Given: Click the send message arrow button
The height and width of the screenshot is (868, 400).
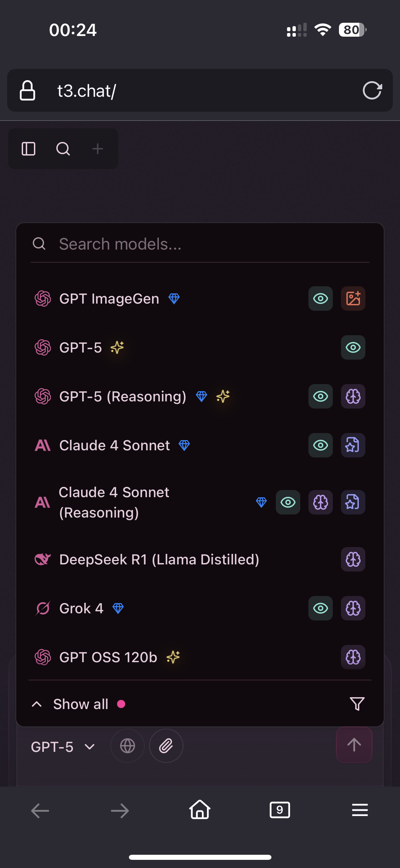Looking at the screenshot, I should [354, 745].
